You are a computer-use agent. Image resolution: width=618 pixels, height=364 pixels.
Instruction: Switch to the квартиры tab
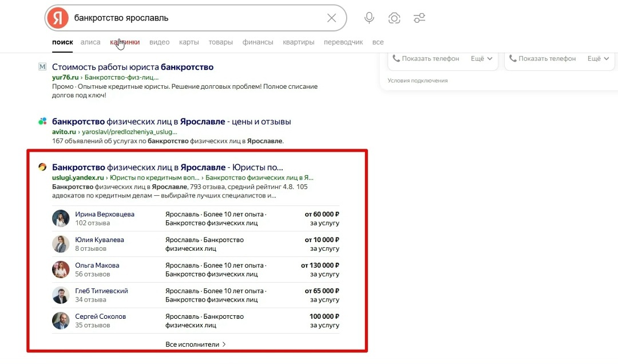298,42
